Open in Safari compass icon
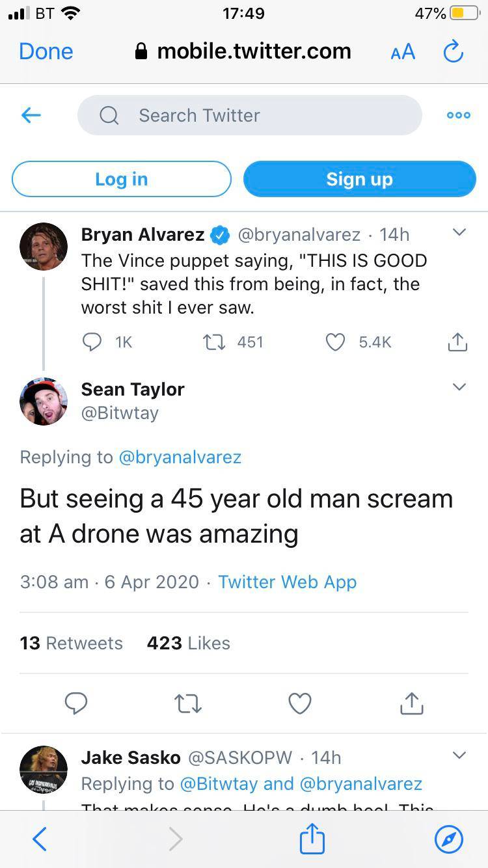The width and height of the screenshot is (488, 868). (448, 839)
